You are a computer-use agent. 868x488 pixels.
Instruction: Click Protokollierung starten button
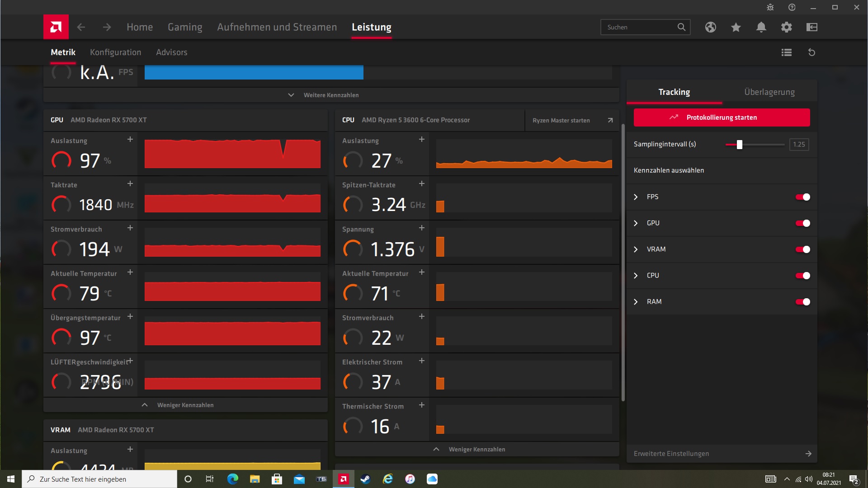(722, 117)
